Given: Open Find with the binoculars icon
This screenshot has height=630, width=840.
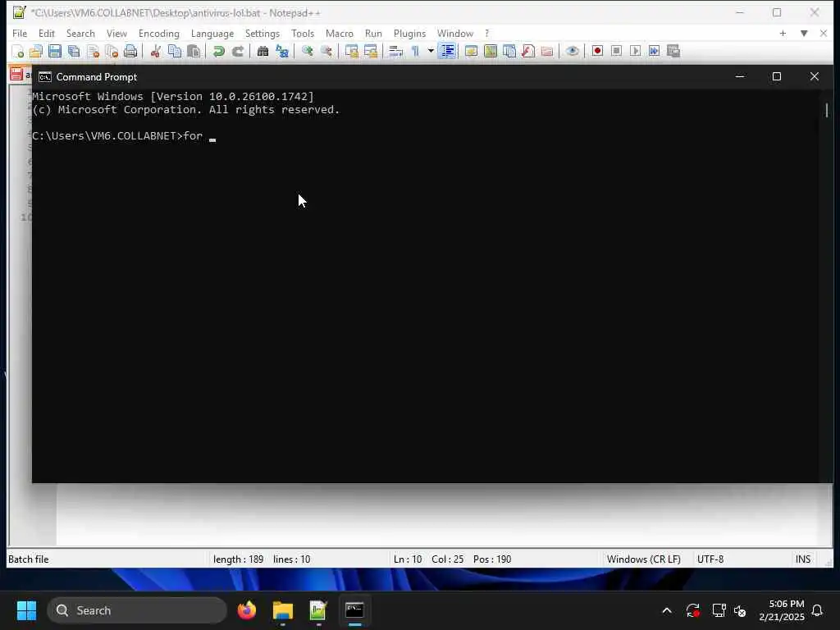Looking at the screenshot, I should point(262,52).
